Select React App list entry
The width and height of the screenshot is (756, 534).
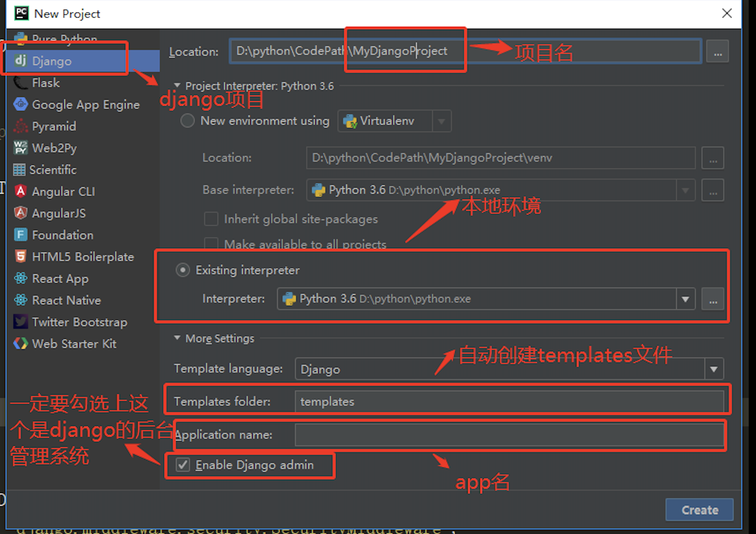[83, 278]
